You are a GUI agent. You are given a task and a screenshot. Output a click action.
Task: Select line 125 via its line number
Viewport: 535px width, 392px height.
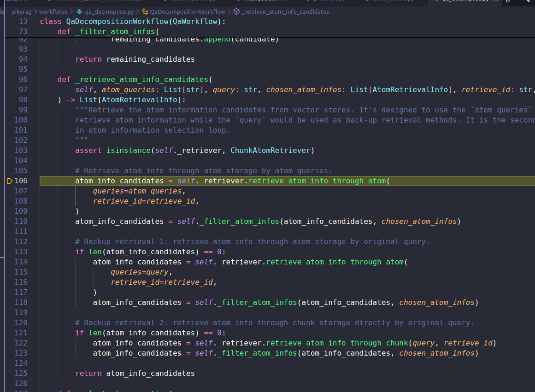pos(21,373)
